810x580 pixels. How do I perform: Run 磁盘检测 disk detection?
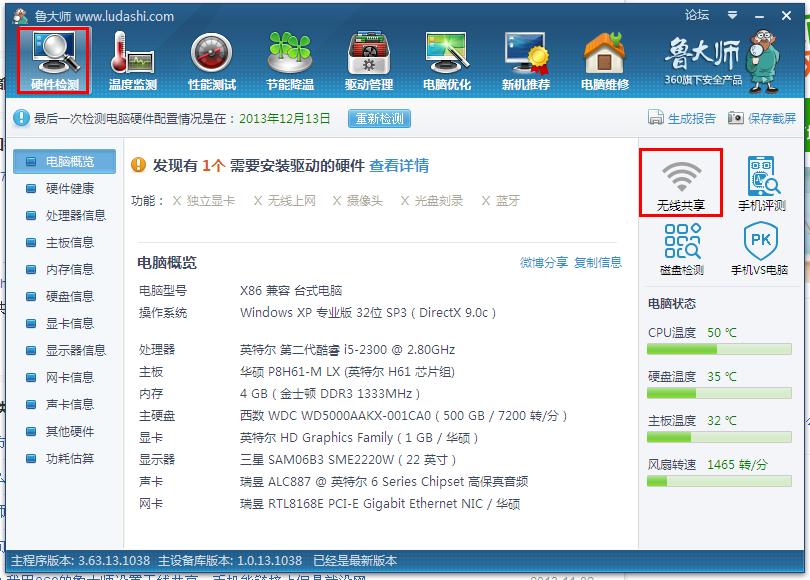(682, 248)
